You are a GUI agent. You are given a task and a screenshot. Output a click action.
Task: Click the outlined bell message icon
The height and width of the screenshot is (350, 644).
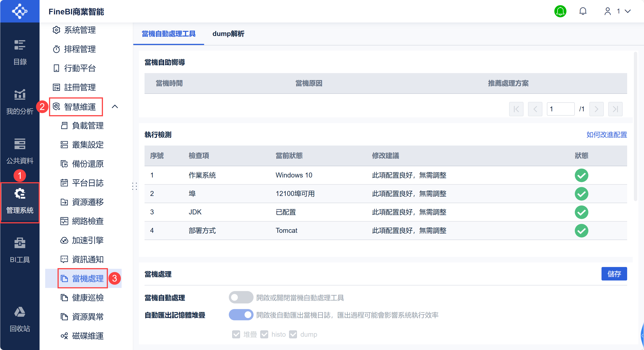[583, 11]
